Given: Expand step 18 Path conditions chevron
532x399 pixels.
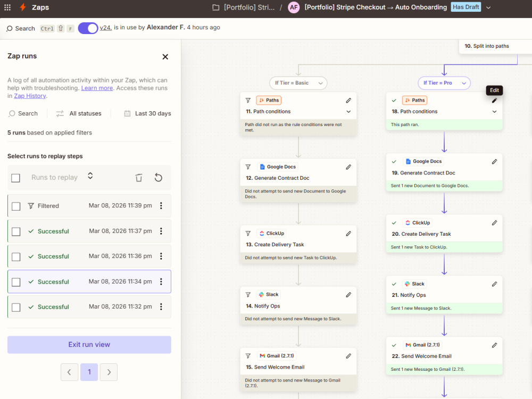Looking at the screenshot, I should (x=494, y=112).
